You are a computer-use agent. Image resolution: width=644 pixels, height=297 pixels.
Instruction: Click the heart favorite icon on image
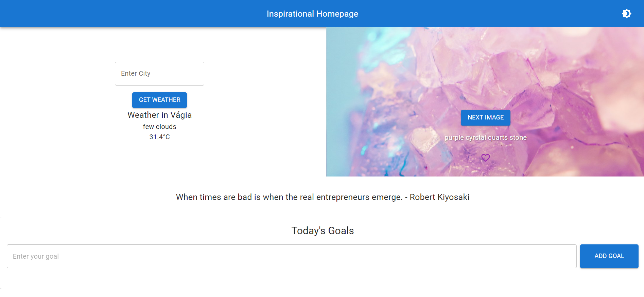[486, 157]
